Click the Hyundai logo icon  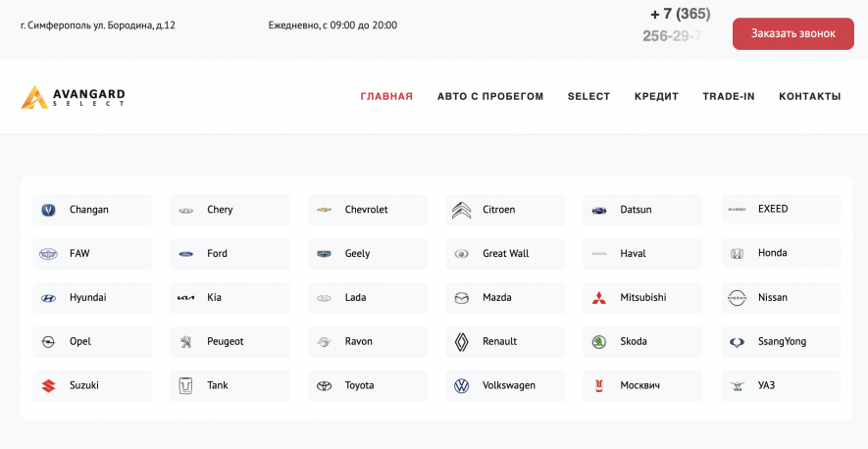click(x=49, y=298)
